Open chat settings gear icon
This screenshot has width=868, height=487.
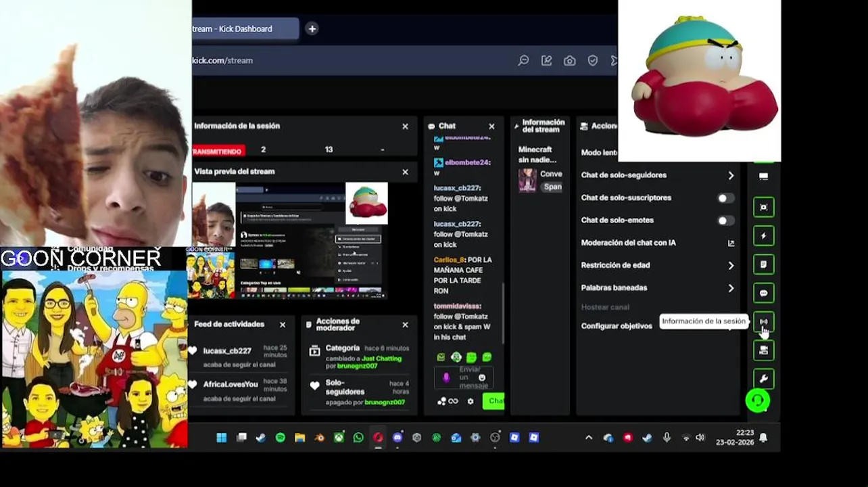coord(471,401)
